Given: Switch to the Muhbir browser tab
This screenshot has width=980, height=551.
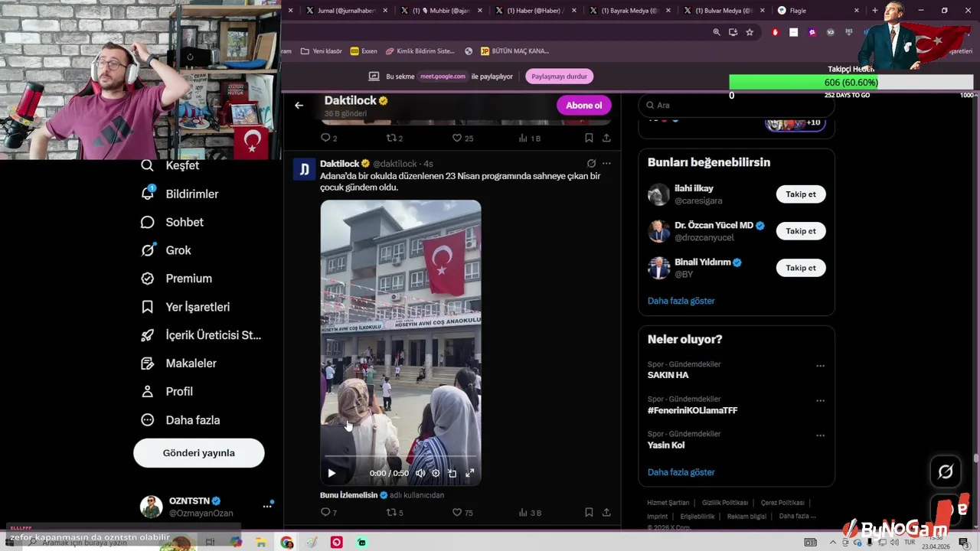Looking at the screenshot, I should [440, 11].
